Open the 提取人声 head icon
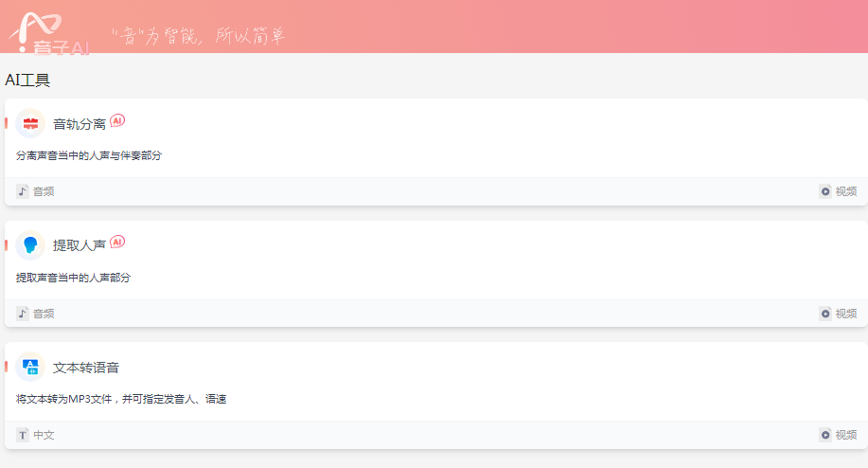Image resolution: width=868 pixels, height=468 pixels. pyautogui.click(x=30, y=244)
